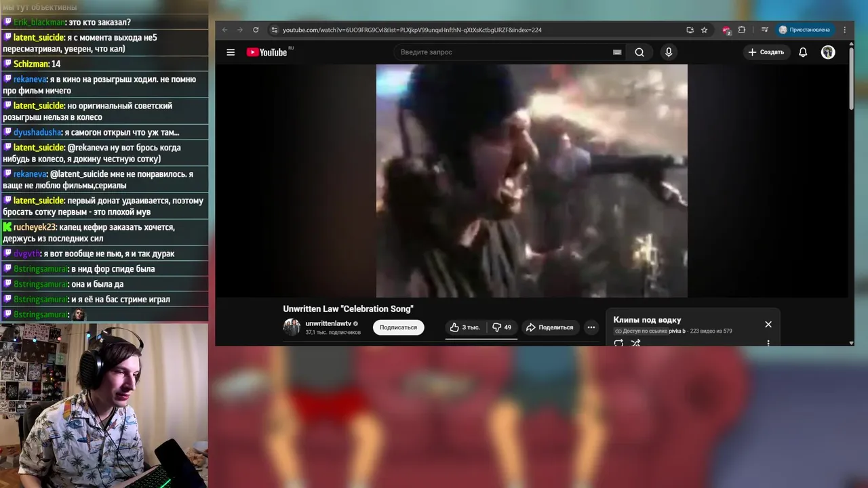This screenshot has width=868, height=488.
Task: Open the unwrittenlawtv channel avatar
Action: coord(292,327)
